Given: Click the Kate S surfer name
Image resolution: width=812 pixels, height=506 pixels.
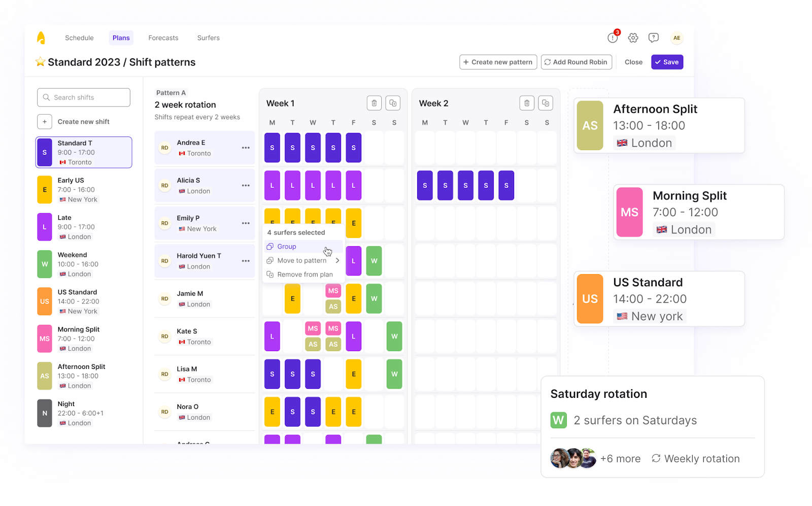Looking at the screenshot, I should click(x=187, y=331).
